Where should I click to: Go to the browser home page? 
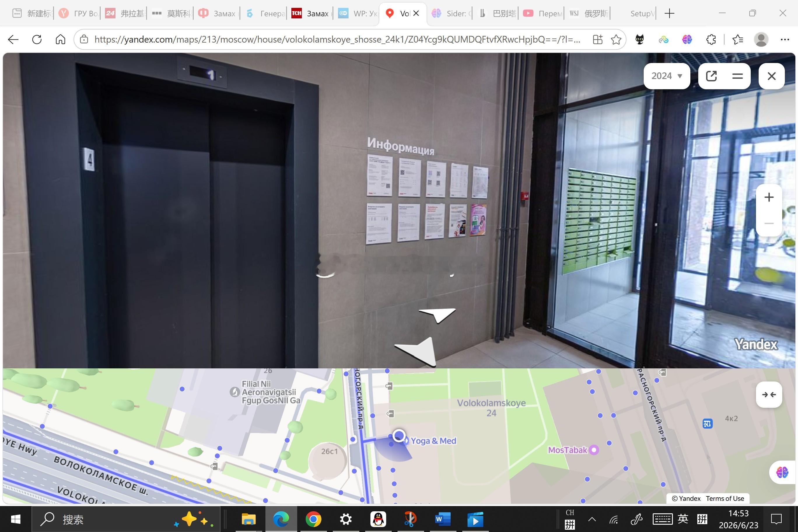(x=60, y=40)
